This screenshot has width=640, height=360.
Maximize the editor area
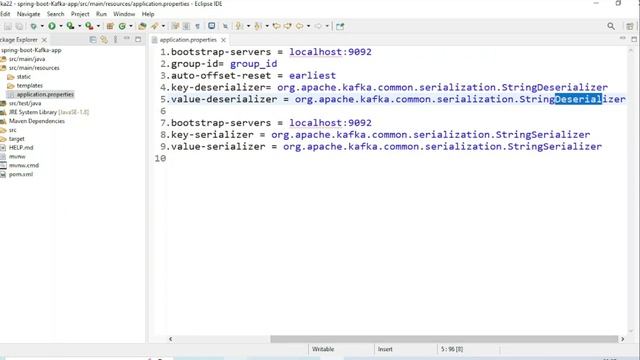(x=634, y=39)
